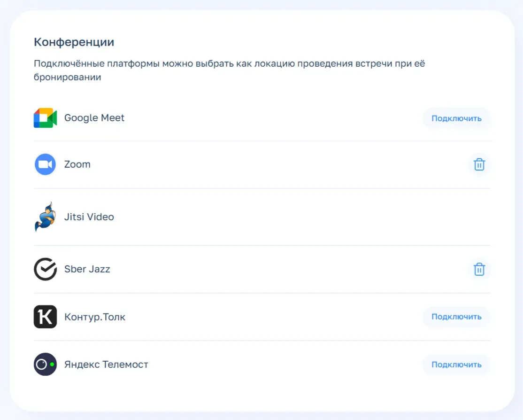This screenshot has height=420, width=523.
Task: Click the Контур.Толк black K icon
Action: point(45,317)
